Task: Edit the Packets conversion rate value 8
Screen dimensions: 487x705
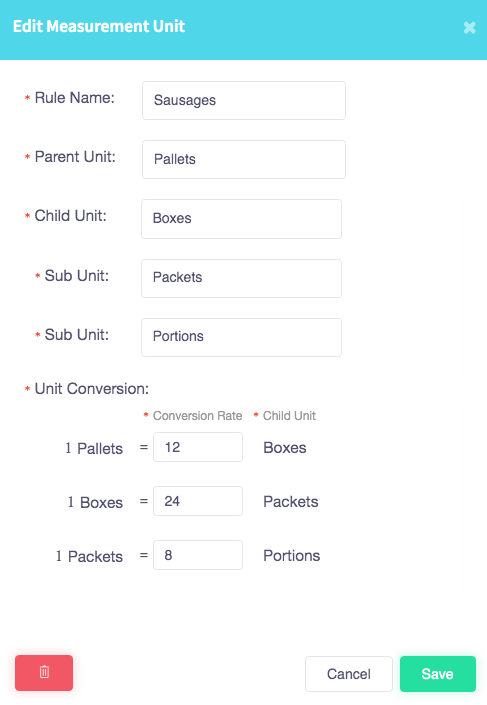Action: tap(198, 555)
